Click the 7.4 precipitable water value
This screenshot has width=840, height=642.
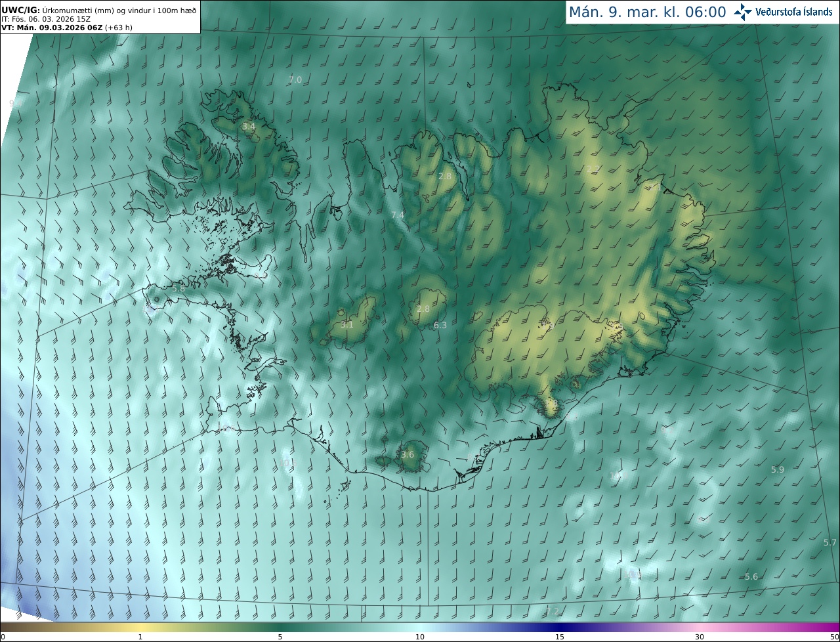point(398,215)
